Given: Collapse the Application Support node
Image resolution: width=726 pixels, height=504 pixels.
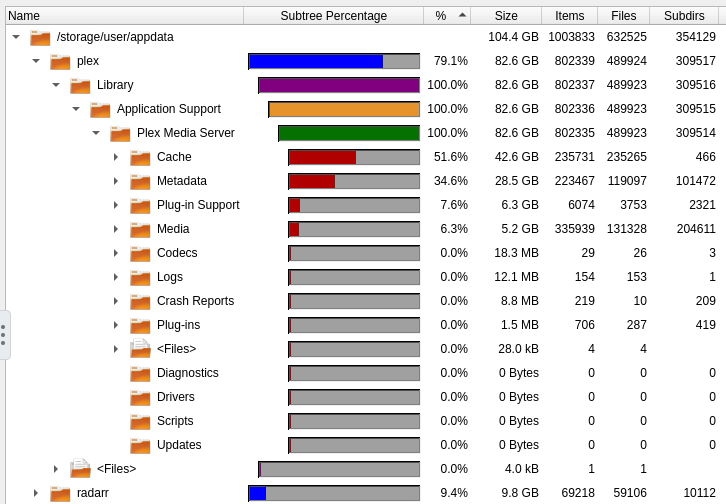Looking at the screenshot, I should pyautogui.click(x=76, y=109).
